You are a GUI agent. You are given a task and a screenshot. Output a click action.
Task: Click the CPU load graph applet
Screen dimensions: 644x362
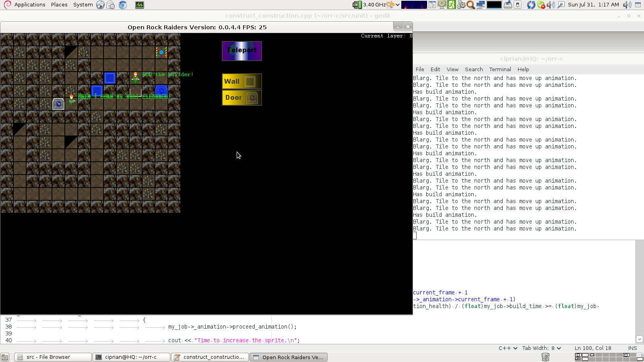pyautogui.click(x=414, y=5)
